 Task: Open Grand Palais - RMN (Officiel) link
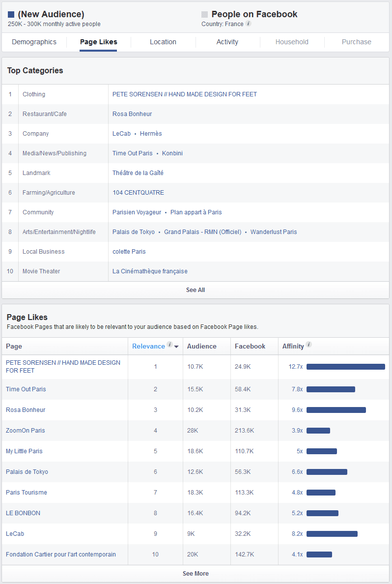coord(203,232)
